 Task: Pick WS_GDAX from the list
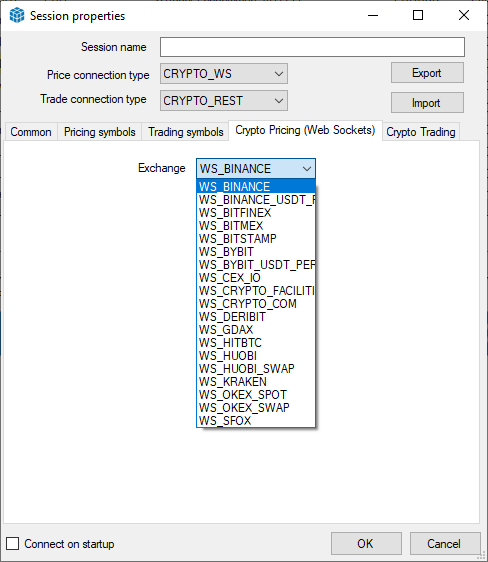click(x=256, y=330)
